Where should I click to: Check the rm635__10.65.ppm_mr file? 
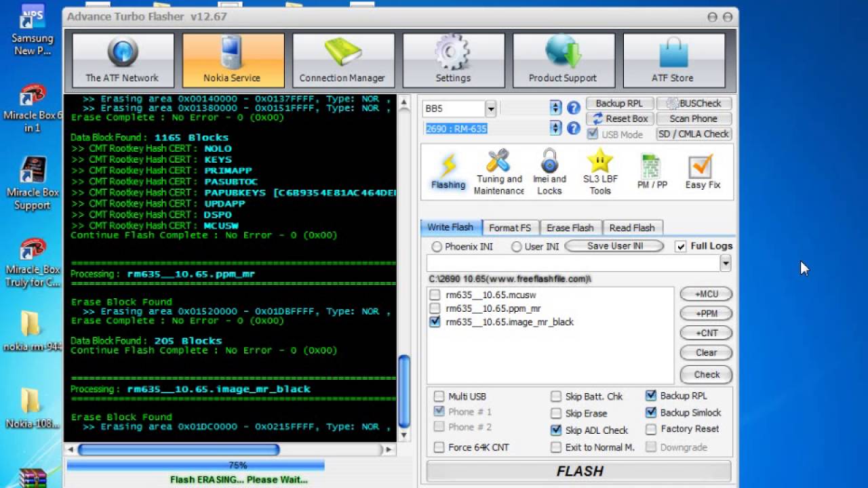coord(435,308)
